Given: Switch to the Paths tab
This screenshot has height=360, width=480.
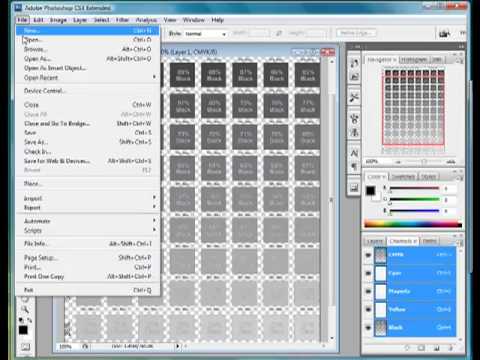Looking at the screenshot, I should (430, 241).
